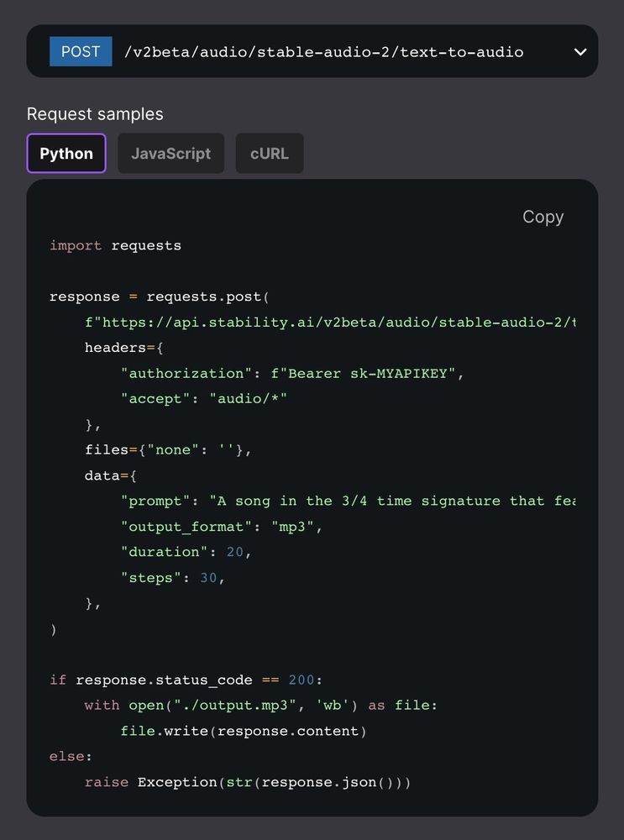Expand the text-to-audio endpoint chevron
624x840 pixels.
(x=580, y=52)
